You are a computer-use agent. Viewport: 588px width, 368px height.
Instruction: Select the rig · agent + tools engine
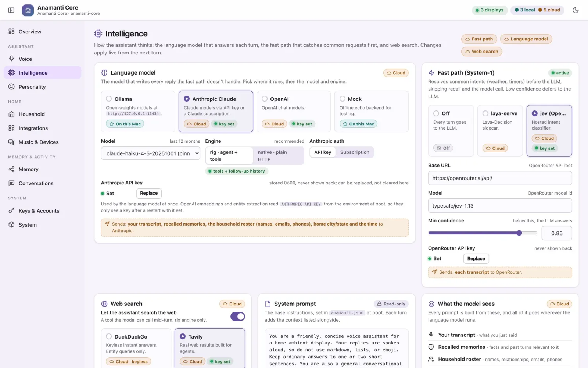point(229,156)
